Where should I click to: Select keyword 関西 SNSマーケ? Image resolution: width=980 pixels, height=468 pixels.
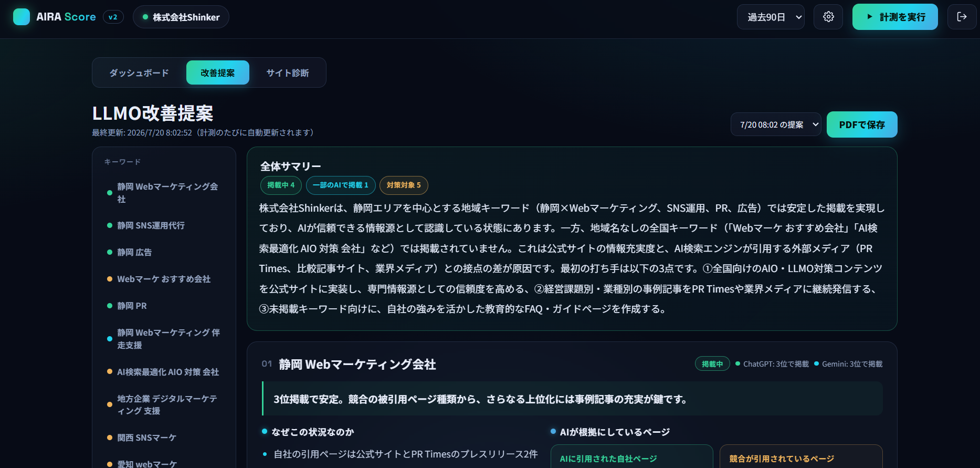[164, 438]
